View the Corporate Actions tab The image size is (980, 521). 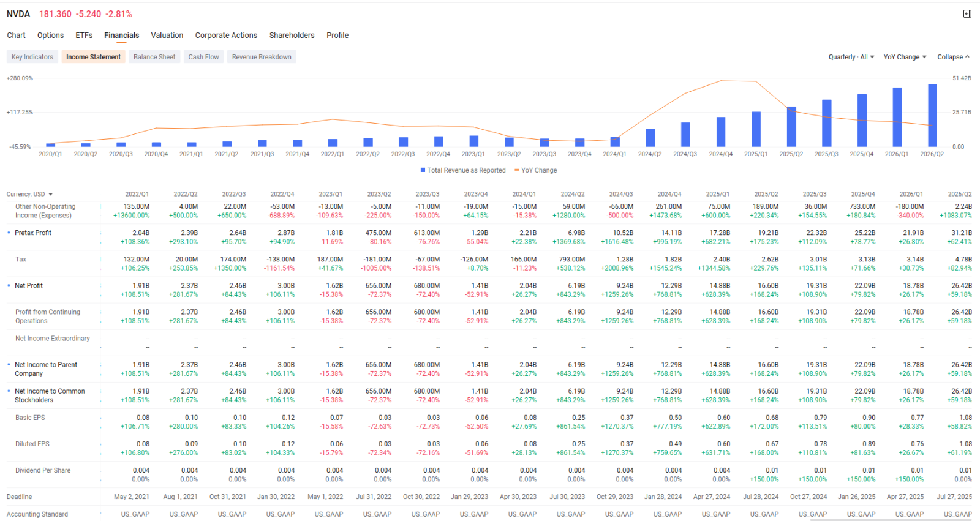tap(226, 36)
